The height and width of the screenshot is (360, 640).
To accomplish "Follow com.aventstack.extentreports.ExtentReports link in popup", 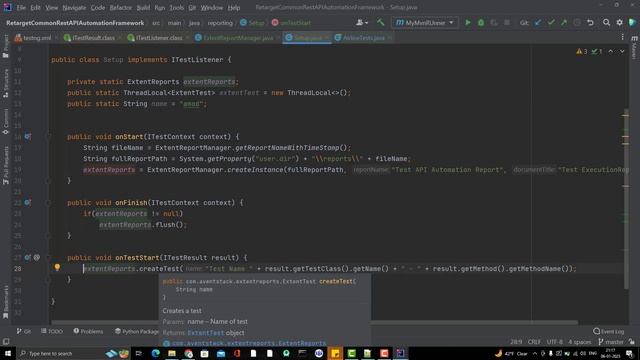I will pyautogui.click(x=249, y=343).
